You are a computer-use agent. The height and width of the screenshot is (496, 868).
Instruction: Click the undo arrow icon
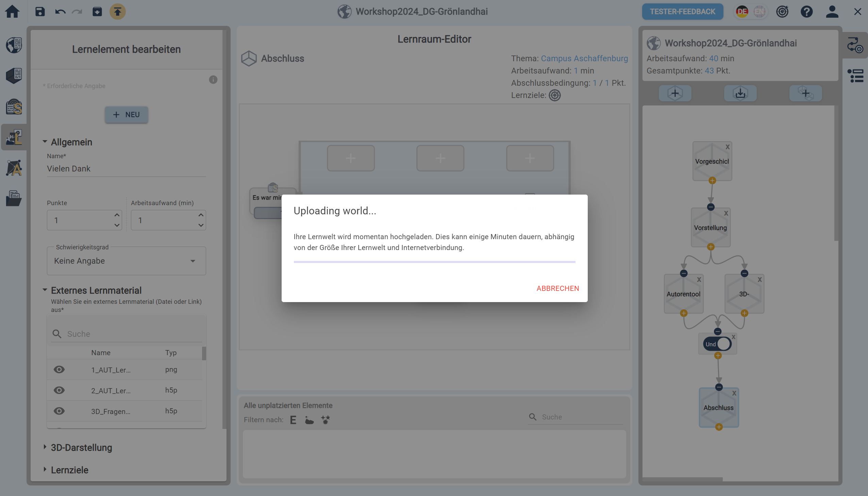coord(60,12)
